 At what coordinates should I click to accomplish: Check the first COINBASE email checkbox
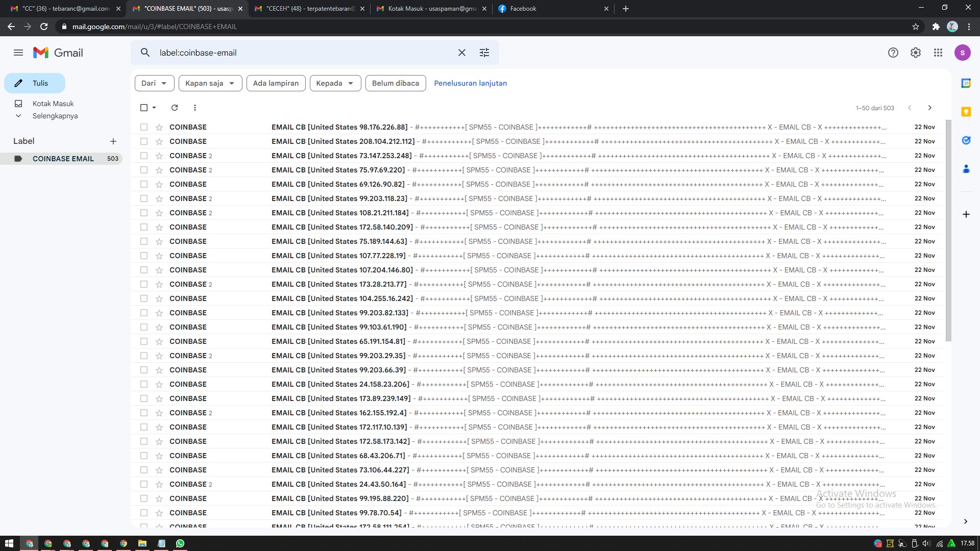pos(143,127)
